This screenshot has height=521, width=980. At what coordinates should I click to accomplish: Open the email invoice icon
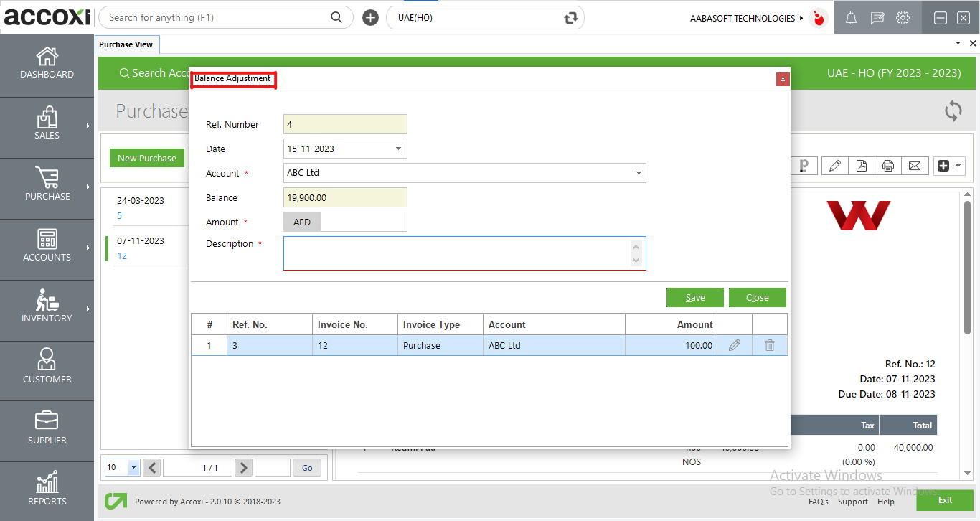pyautogui.click(x=915, y=165)
